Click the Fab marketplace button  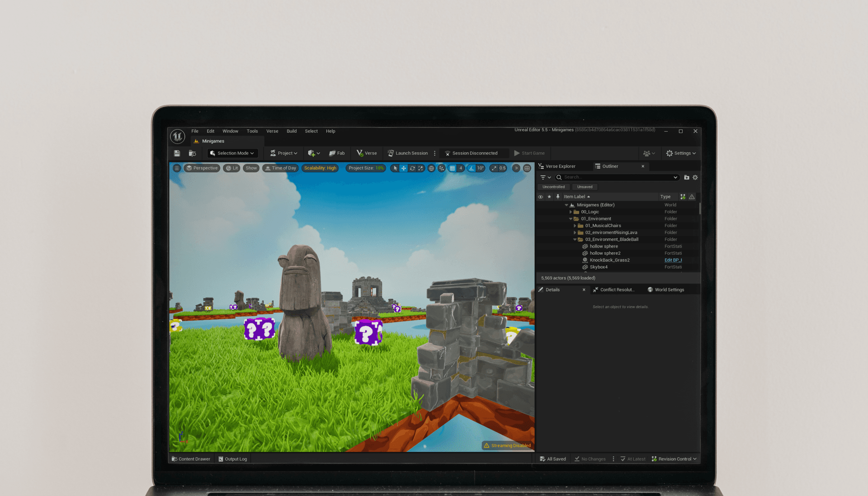point(337,153)
